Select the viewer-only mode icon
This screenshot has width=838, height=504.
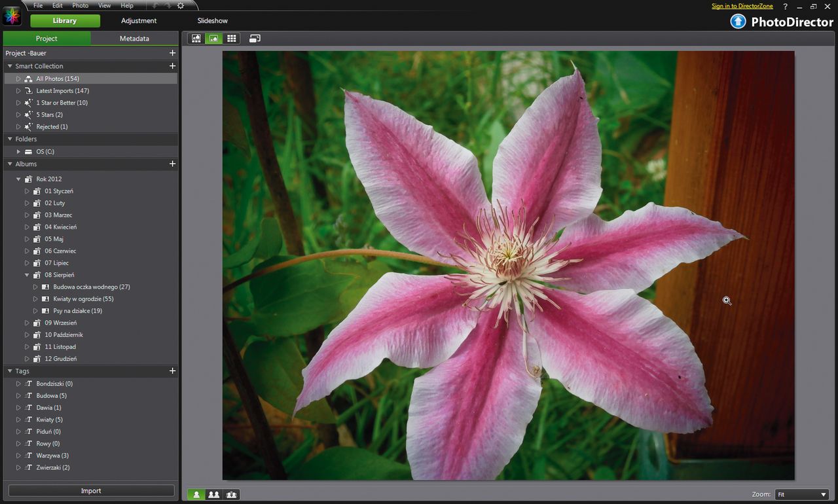click(x=213, y=39)
